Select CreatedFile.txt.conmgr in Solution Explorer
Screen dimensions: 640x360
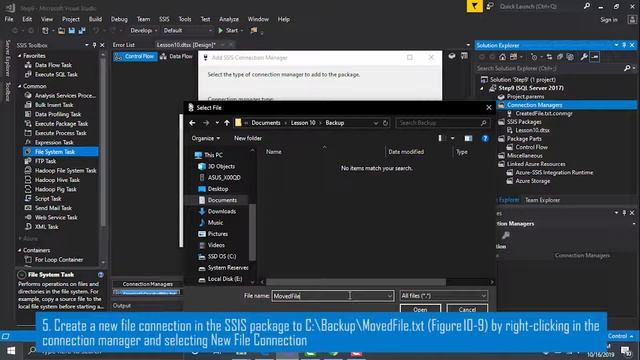(544, 113)
